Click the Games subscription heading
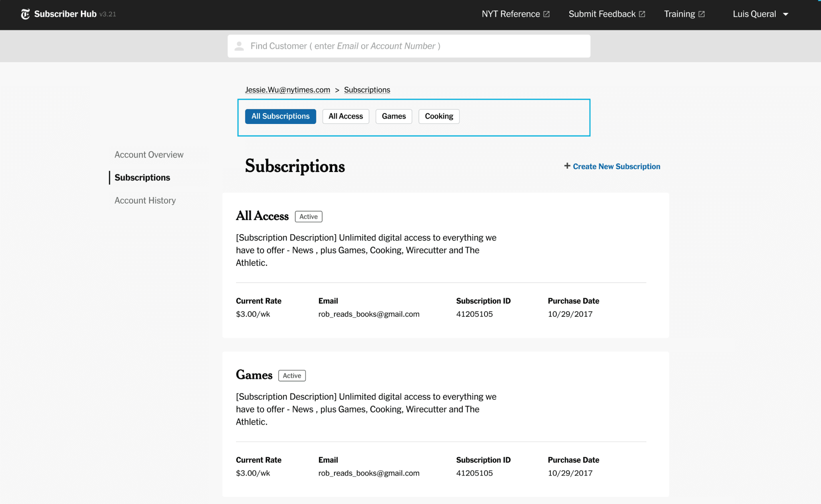The width and height of the screenshot is (821, 504). click(254, 375)
